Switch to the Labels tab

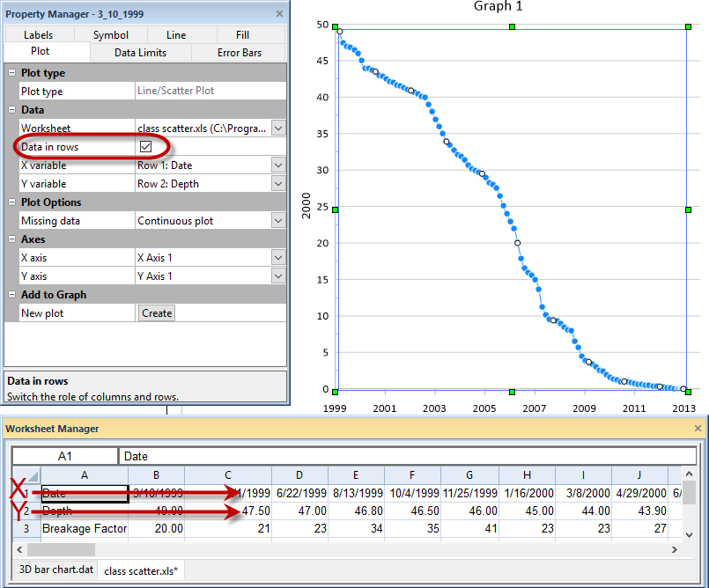(x=39, y=35)
